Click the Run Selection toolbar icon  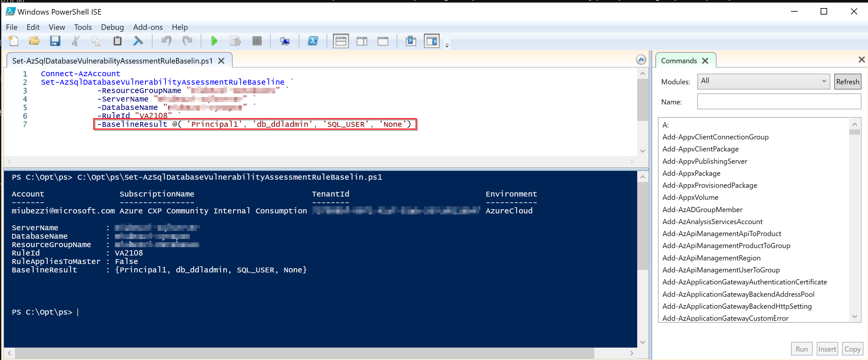[x=235, y=41]
